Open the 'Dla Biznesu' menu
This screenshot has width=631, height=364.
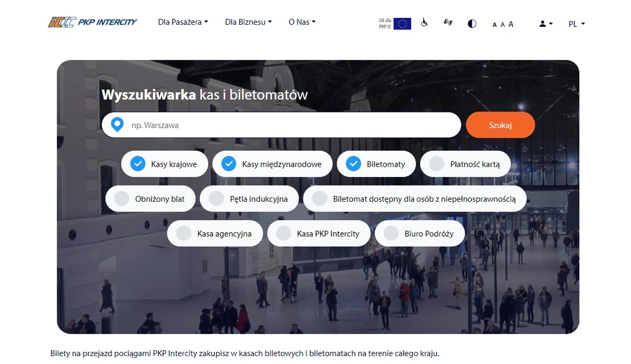pos(248,22)
